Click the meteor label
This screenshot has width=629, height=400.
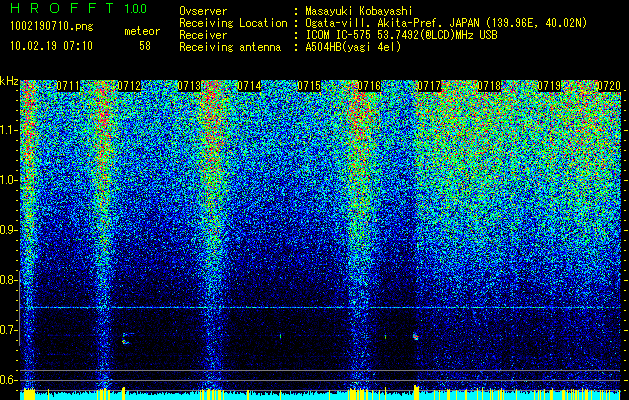pos(142,31)
